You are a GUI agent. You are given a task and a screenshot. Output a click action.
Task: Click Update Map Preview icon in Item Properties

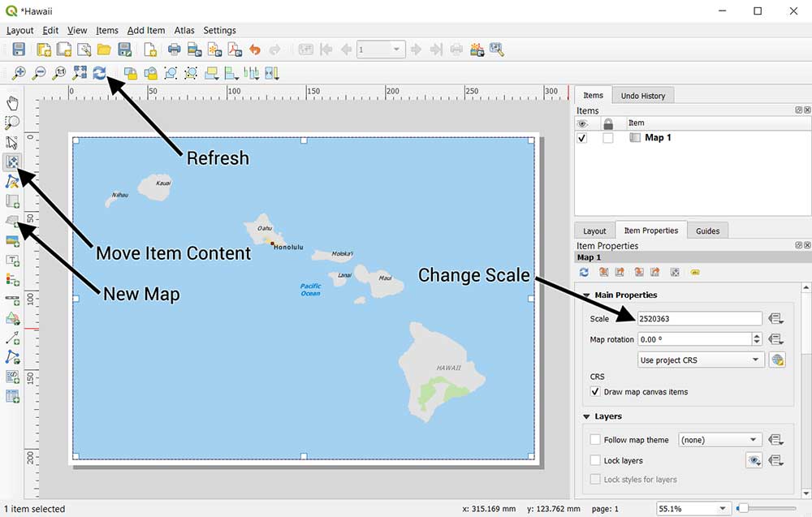584,272
